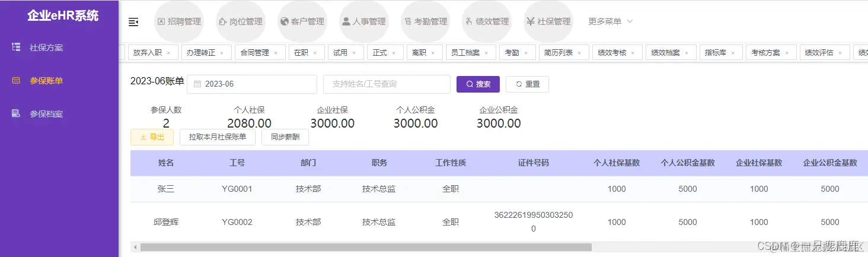The height and width of the screenshot is (257, 868).
Task: Open 参保档案 in the sidebar
Action: (59, 114)
